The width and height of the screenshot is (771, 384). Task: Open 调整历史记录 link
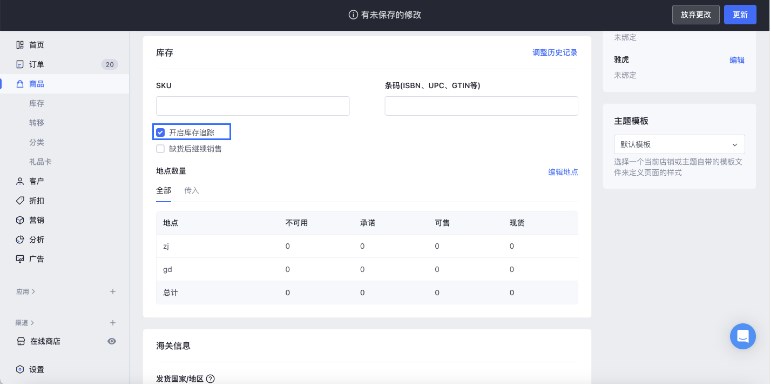click(555, 53)
